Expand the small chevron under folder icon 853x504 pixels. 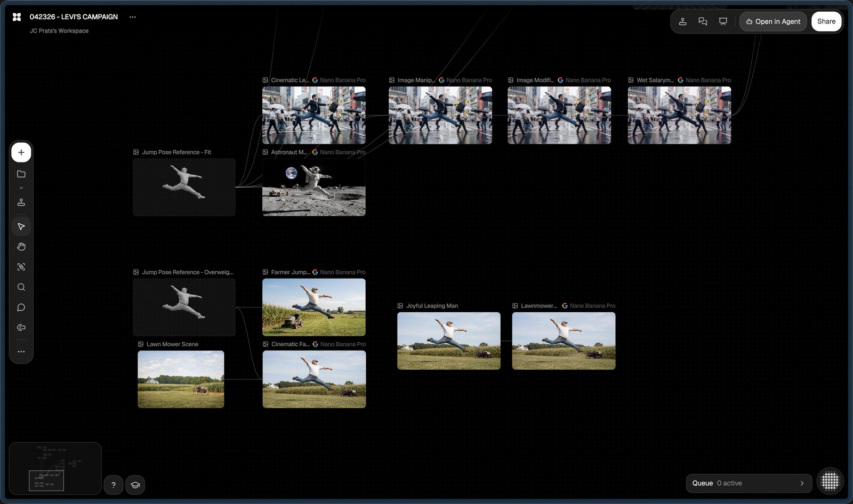[x=21, y=188]
